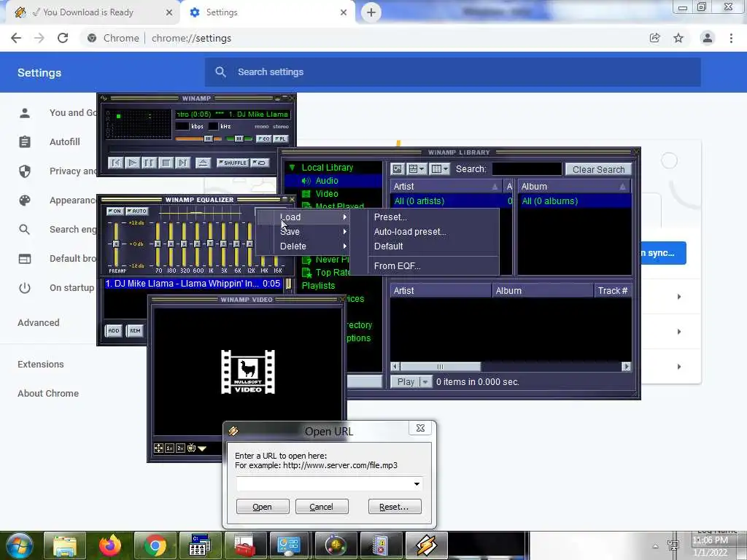Click the Chrome Search settings field
747x560 pixels.
(x=452, y=72)
